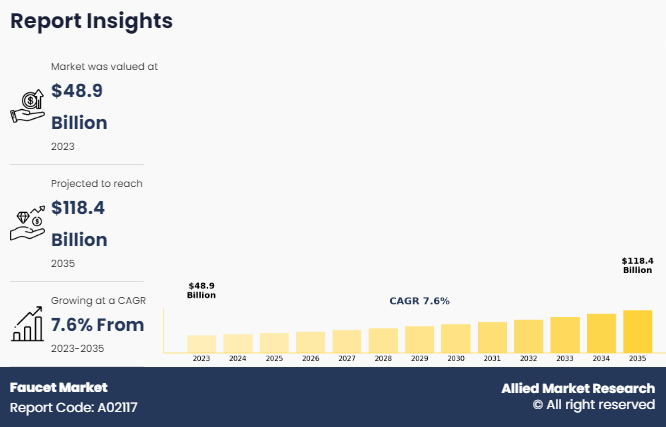Image resolution: width=666 pixels, height=427 pixels.
Task: Click the Market was valued at label
Action: 105,67
